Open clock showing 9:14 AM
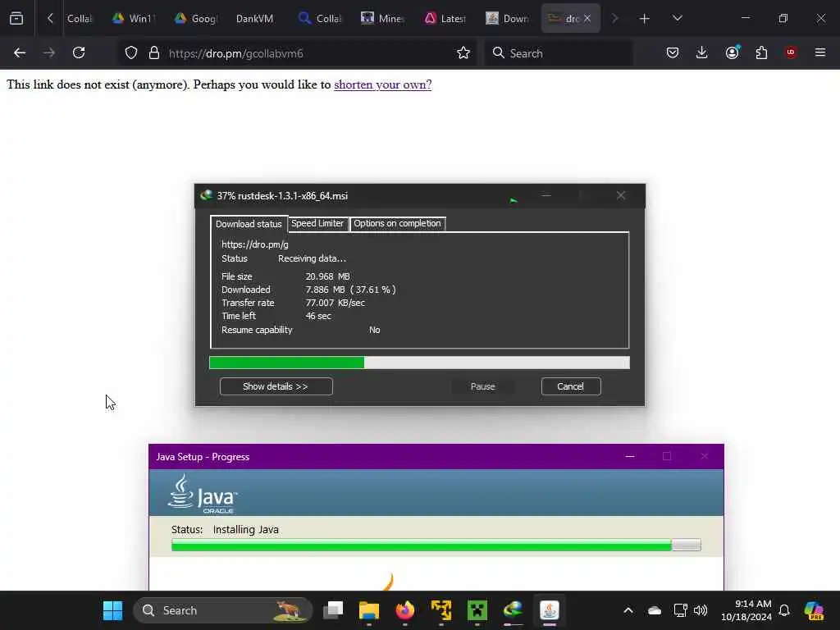Viewport: 840px width, 630px height. coord(746,610)
